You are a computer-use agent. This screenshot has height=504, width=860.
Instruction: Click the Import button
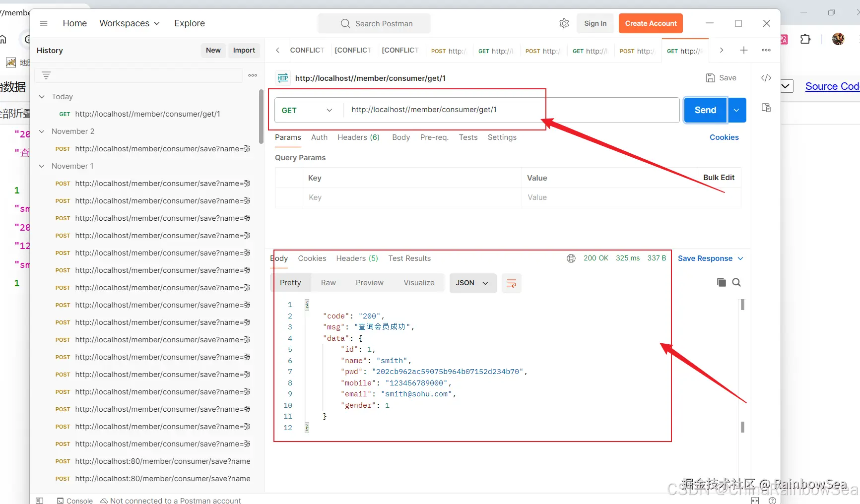point(244,50)
